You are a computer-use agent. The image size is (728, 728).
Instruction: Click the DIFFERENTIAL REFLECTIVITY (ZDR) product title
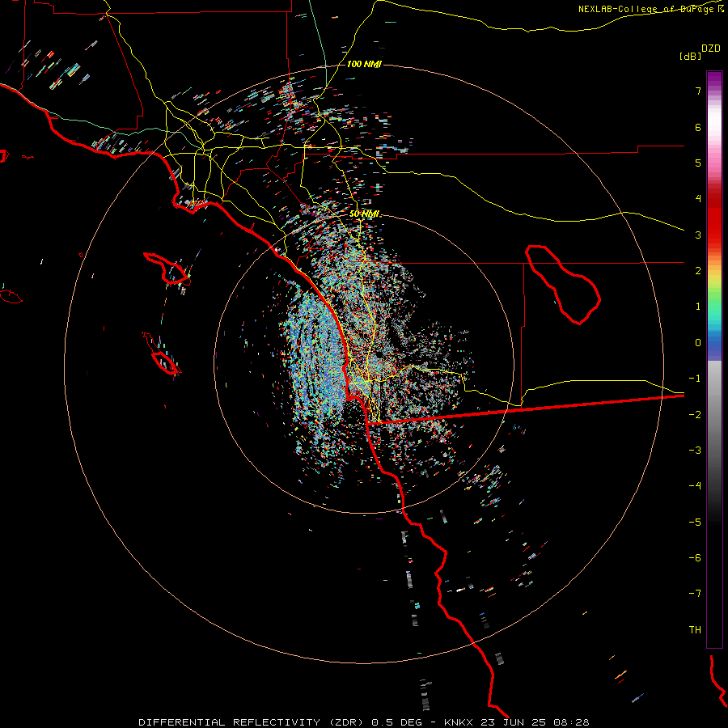[252, 722]
